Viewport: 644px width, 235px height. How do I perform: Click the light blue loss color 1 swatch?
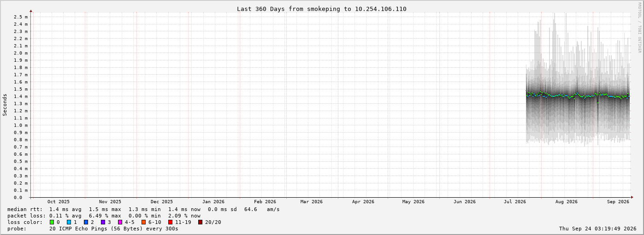coord(69,222)
